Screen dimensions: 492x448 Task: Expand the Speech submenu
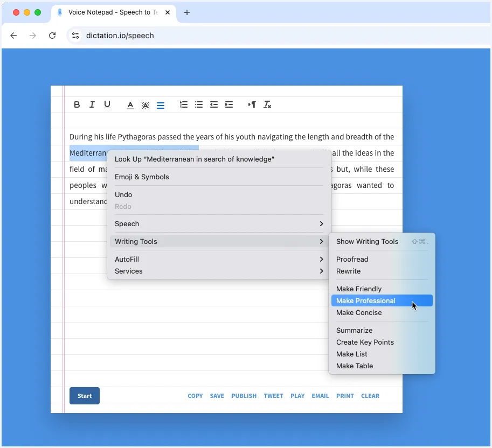218,223
